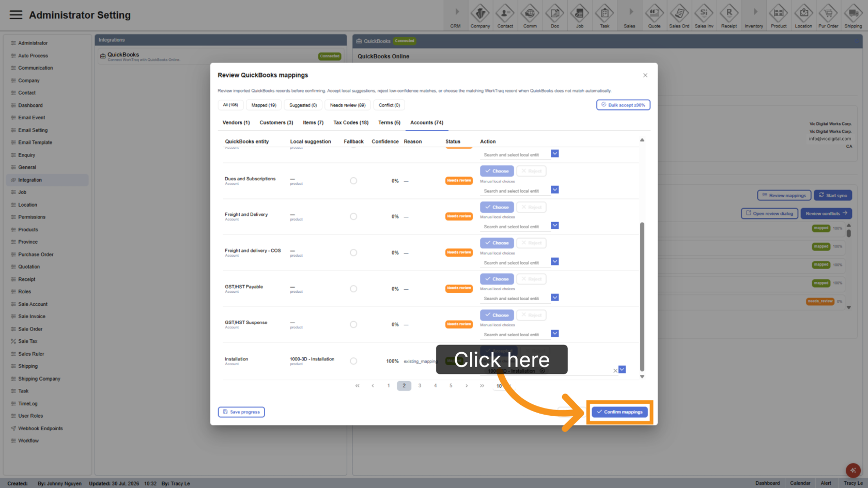Open the Doc module icon
This screenshot has height=488, width=868.
pyautogui.click(x=554, y=15)
